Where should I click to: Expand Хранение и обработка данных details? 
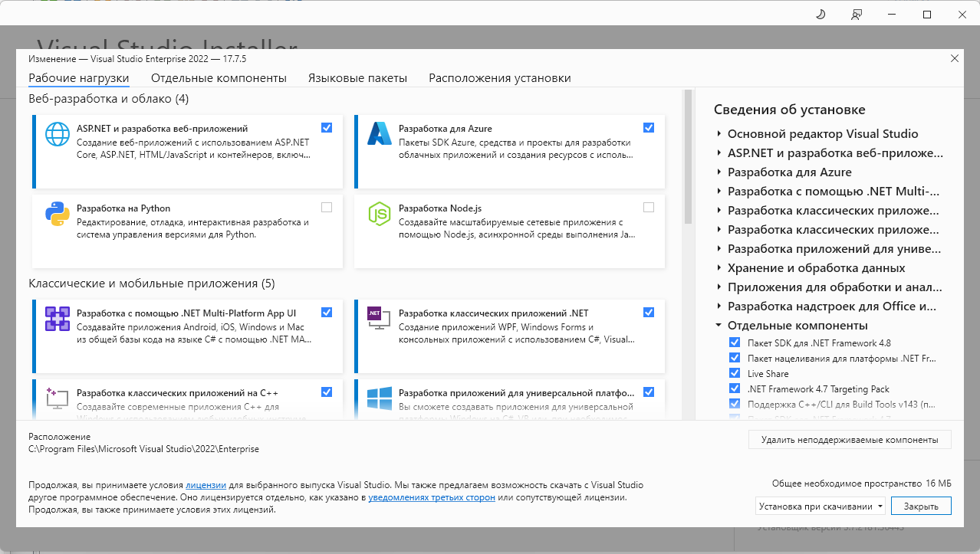pyautogui.click(x=719, y=267)
